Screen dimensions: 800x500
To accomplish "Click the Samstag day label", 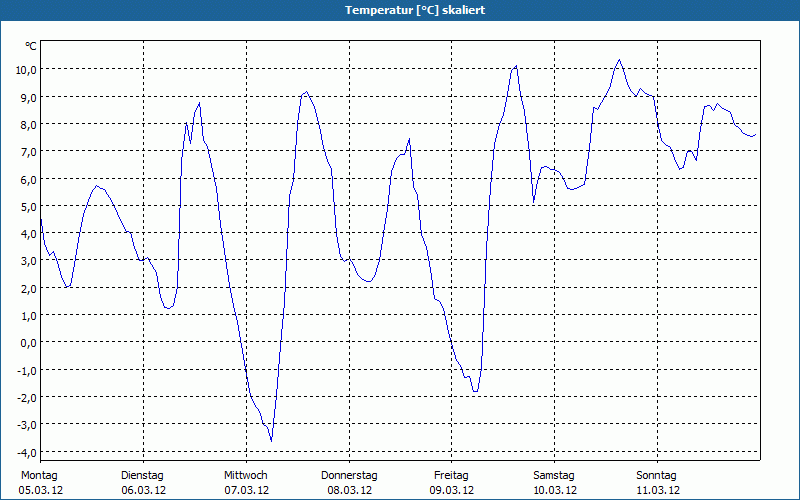I will (554, 476).
